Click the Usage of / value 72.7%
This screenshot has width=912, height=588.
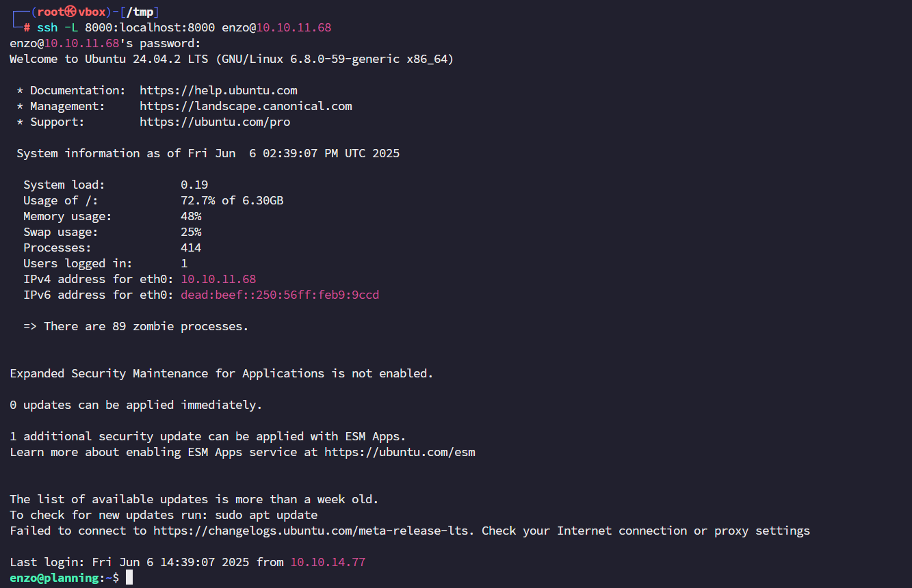pyautogui.click(x=198, y=200)
